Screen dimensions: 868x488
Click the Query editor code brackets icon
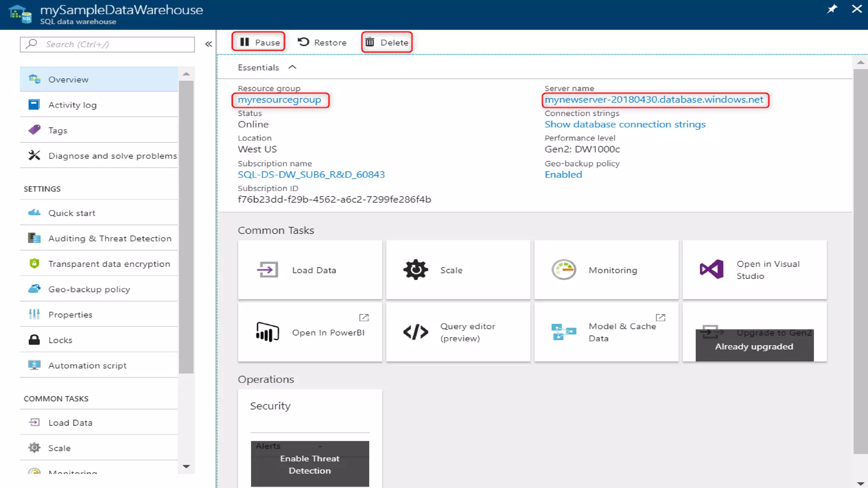tap(416, 332)
